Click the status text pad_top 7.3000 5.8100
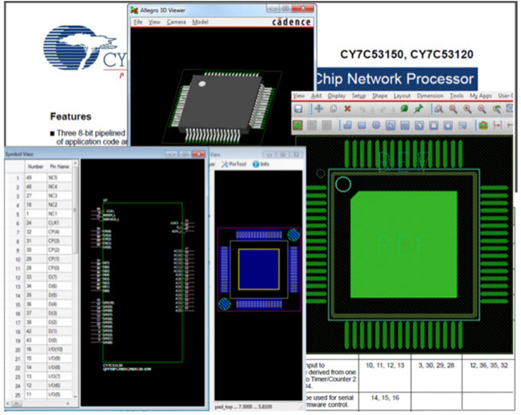The image size is (521, 415). pyautogui.click(x=243, y=407)
